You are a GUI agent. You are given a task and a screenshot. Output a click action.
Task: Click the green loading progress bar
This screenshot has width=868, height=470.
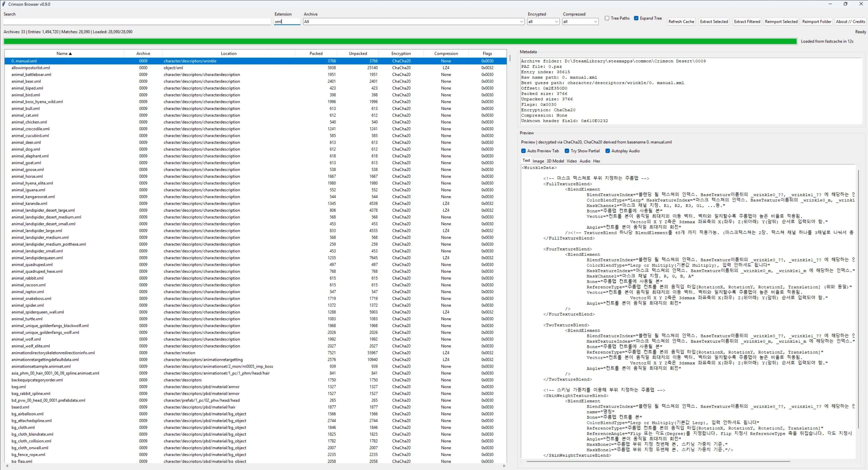tap(400, 41)
